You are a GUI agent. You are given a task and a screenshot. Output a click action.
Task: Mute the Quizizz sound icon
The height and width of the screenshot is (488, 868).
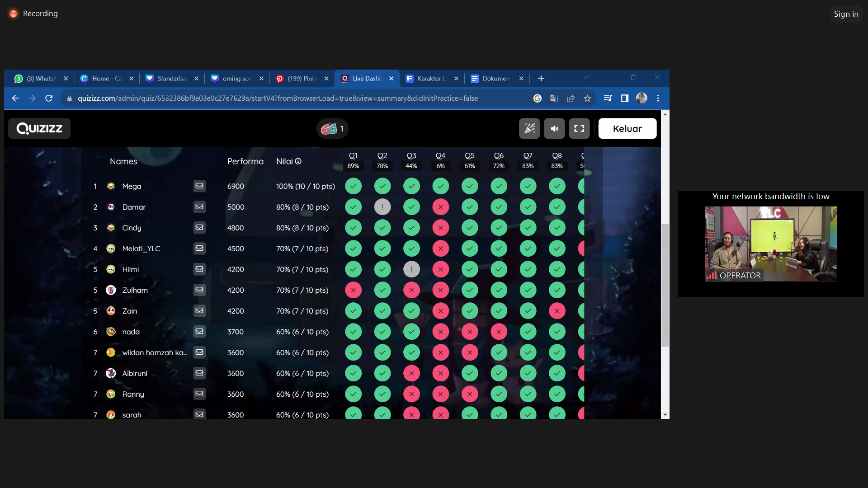[x=554, y=129]
